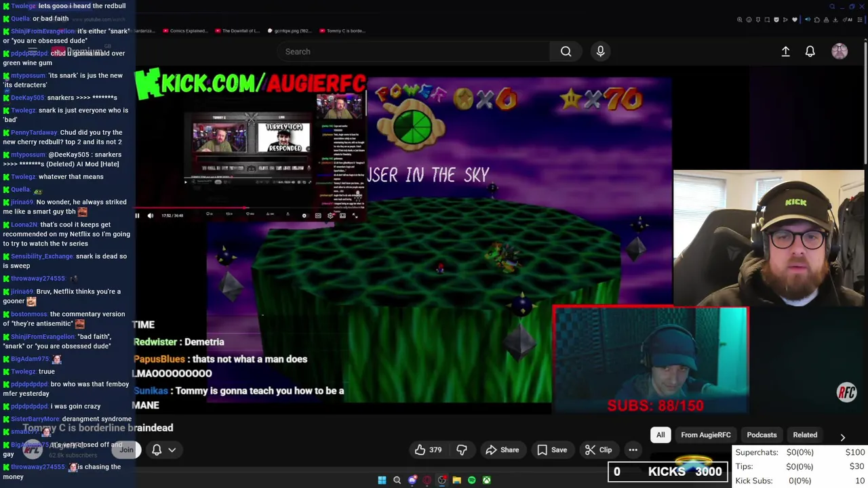
Task: Select the All filter chip
Action: pyautogui.click(x=660, y=435)
